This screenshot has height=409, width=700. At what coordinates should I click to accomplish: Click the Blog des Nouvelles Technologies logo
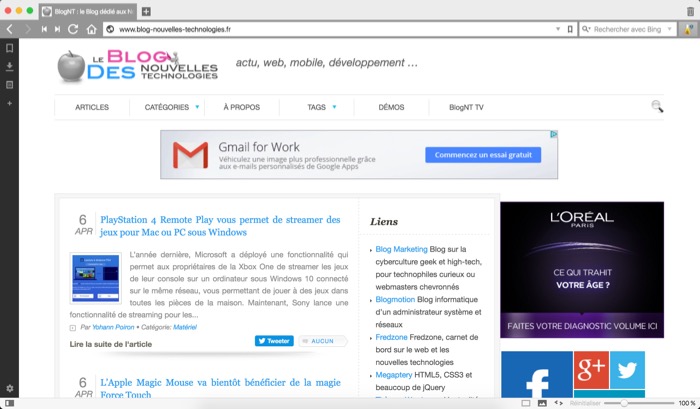[138, 66]
